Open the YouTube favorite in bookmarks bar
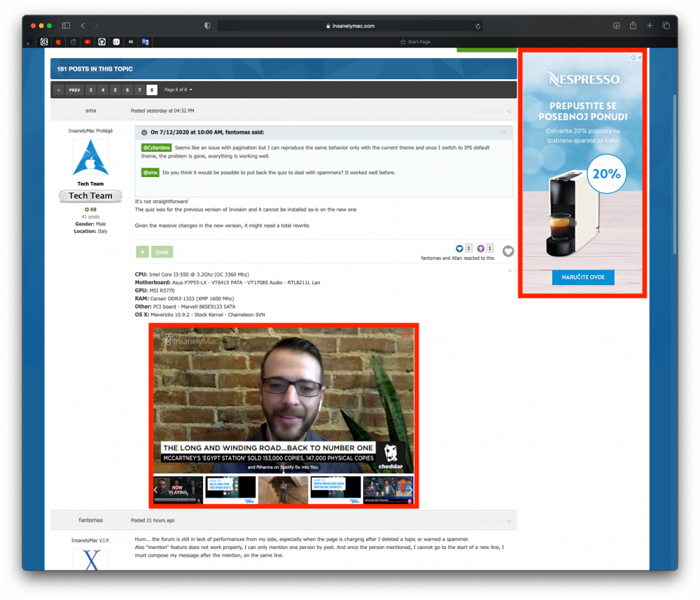This screenshot has width=700, height=600. [87, 42]
